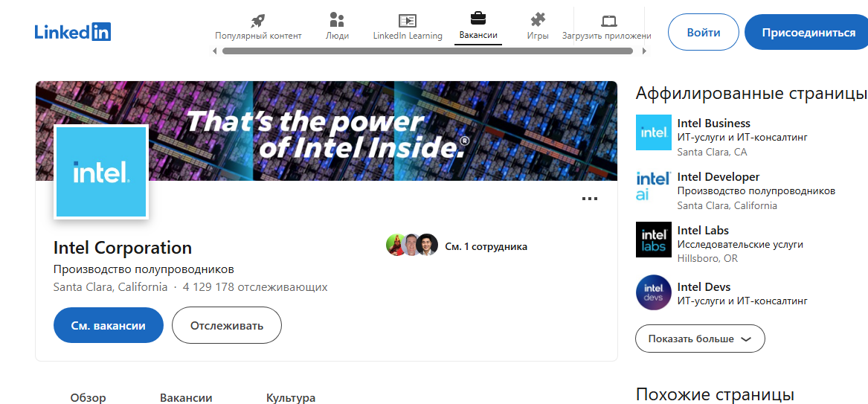Click the navigation scroll right arrow
Viewport: 868px width, 404px height.
click(644, 51)
